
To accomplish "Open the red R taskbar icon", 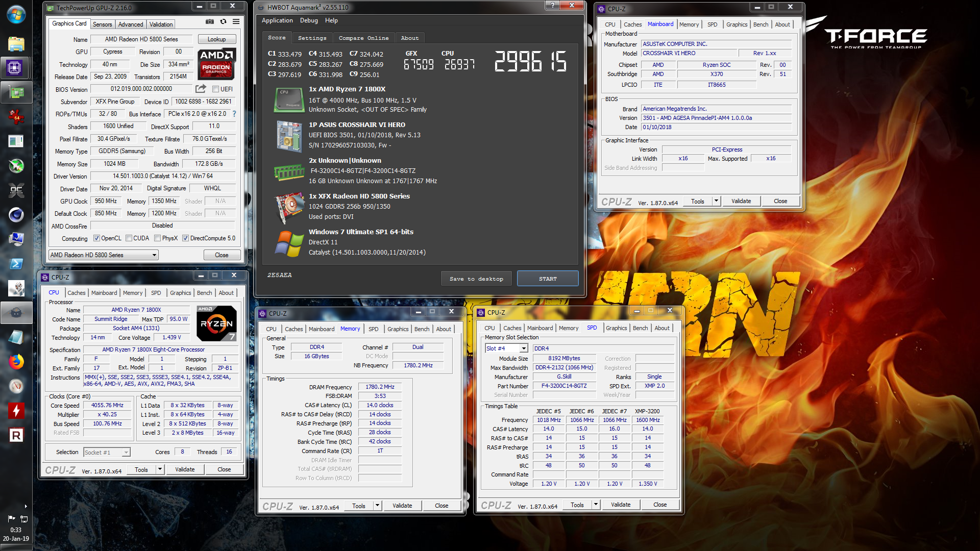I will tap(16, 435).
